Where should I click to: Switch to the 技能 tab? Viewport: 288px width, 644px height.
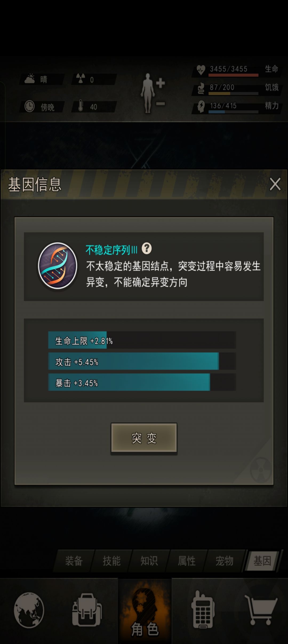point(111,561)
